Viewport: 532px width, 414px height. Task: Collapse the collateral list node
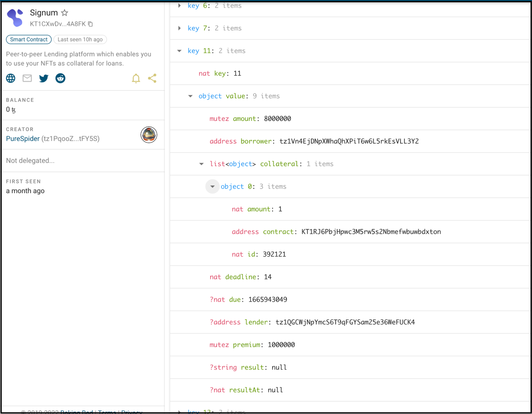pyautogui.click(x=201, y=164)
